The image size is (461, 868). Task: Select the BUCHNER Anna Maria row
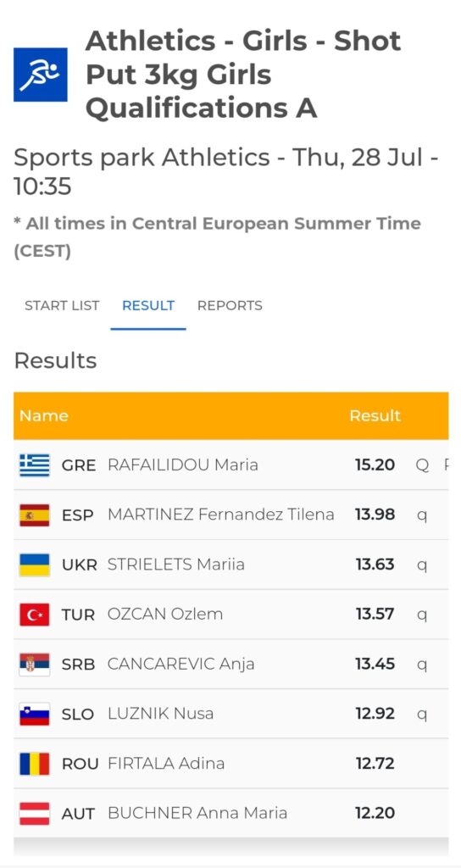[230, 813]
